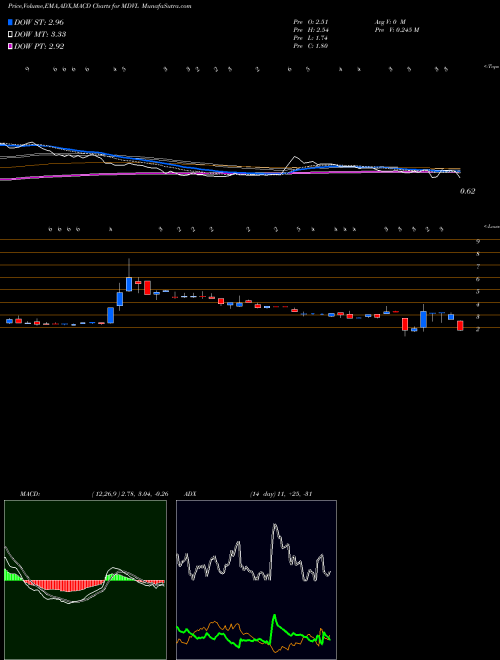500x660 pixels.
Task: Click price axis label 7
Action: pos(478,267)
